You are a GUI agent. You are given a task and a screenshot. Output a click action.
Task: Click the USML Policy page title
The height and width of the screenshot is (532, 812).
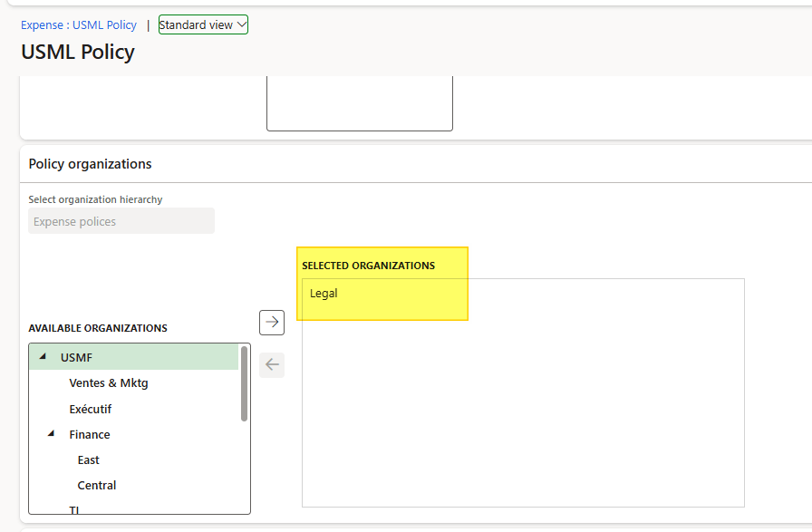tap(78, 52)
